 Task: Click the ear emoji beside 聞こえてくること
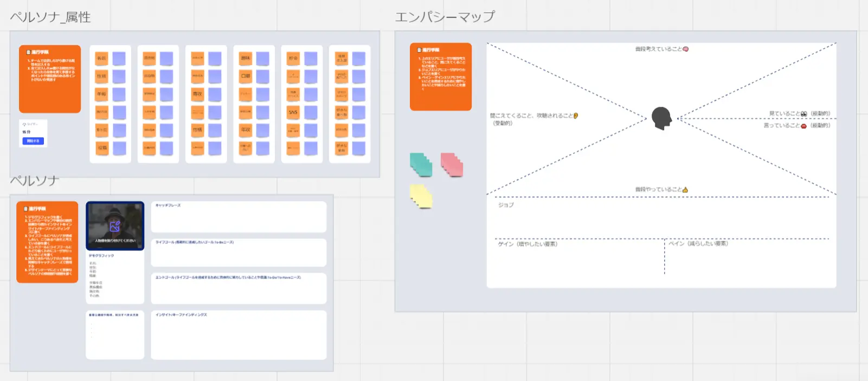tap(576, 115)
